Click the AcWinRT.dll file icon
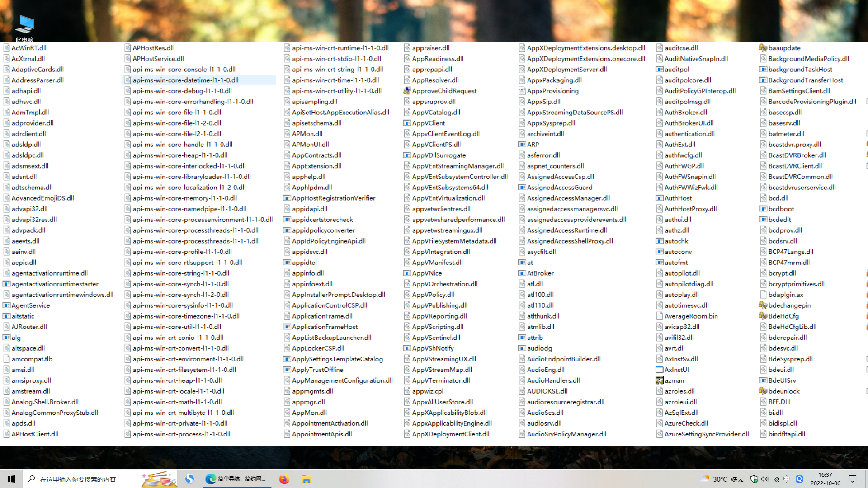868x488 pixels. (6, 47)
